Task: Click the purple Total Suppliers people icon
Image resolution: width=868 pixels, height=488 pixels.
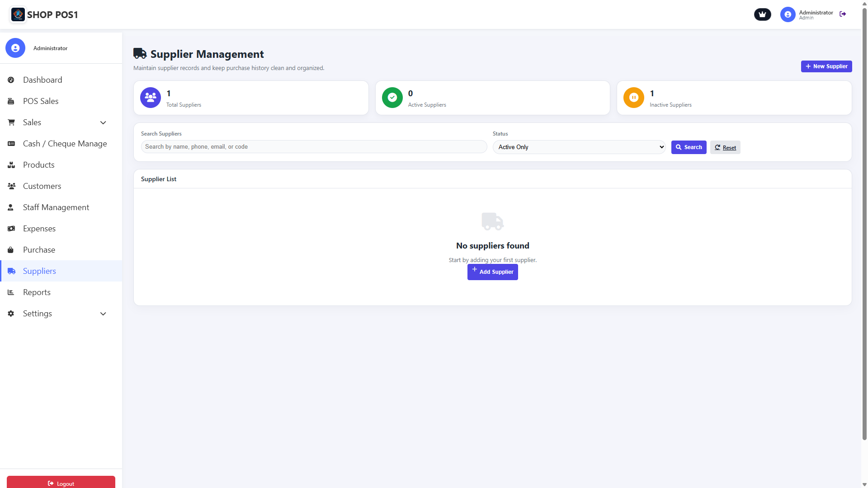Action: click(151, 98)
